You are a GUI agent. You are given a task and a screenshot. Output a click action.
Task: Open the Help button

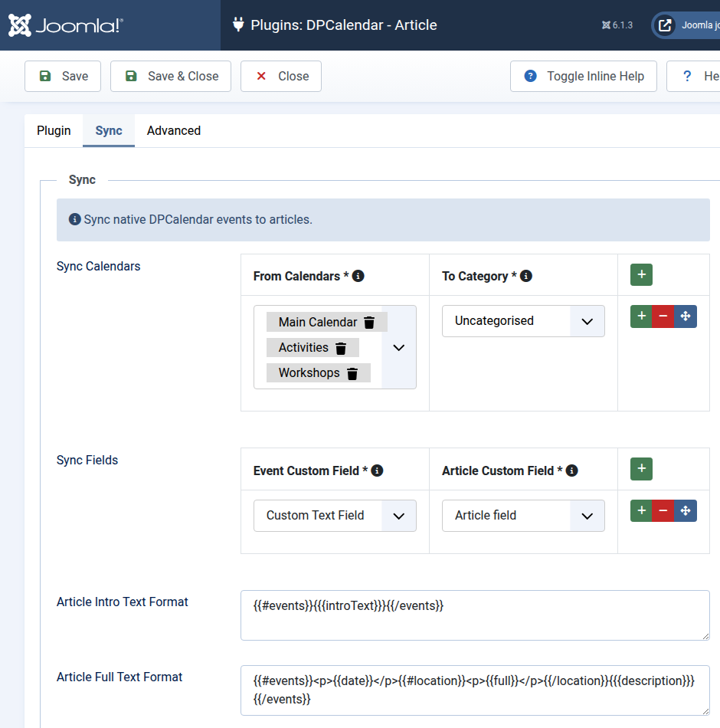(694, 76)
